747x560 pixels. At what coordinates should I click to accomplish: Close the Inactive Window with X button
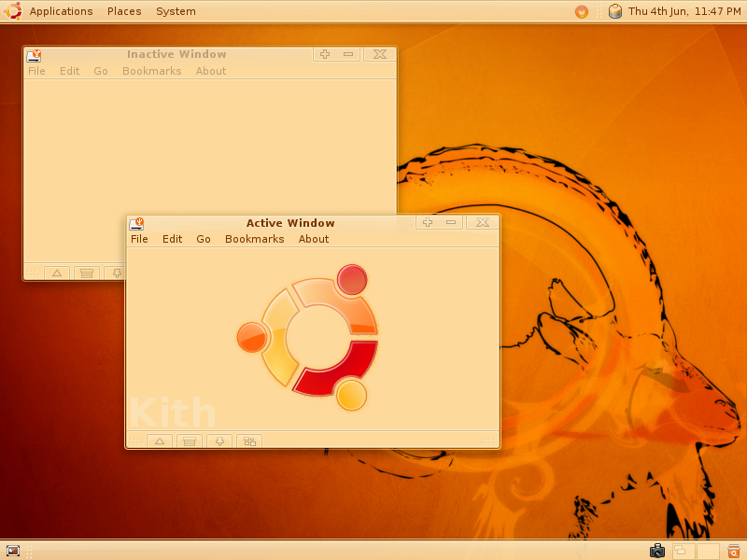point(380,54)
